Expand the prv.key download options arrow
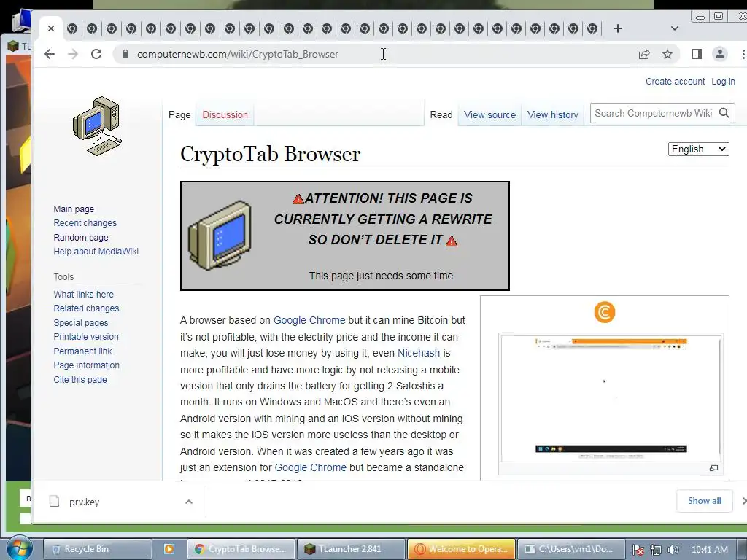This screenshot has width=747, height=560. pos(189,502)
